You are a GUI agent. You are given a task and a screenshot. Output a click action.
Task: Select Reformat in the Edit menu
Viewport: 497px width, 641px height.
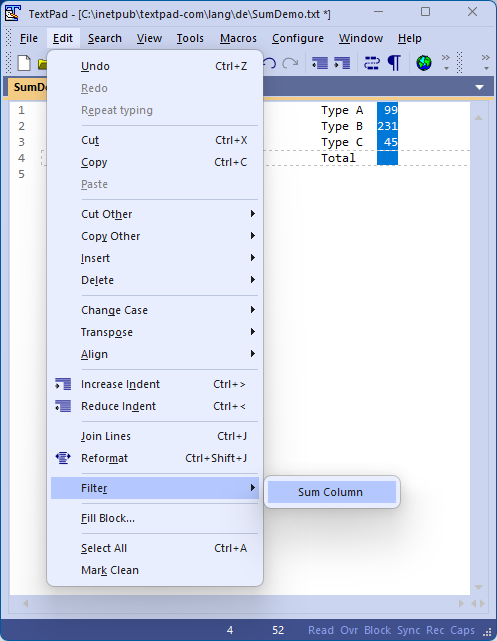tap(155, 458)
